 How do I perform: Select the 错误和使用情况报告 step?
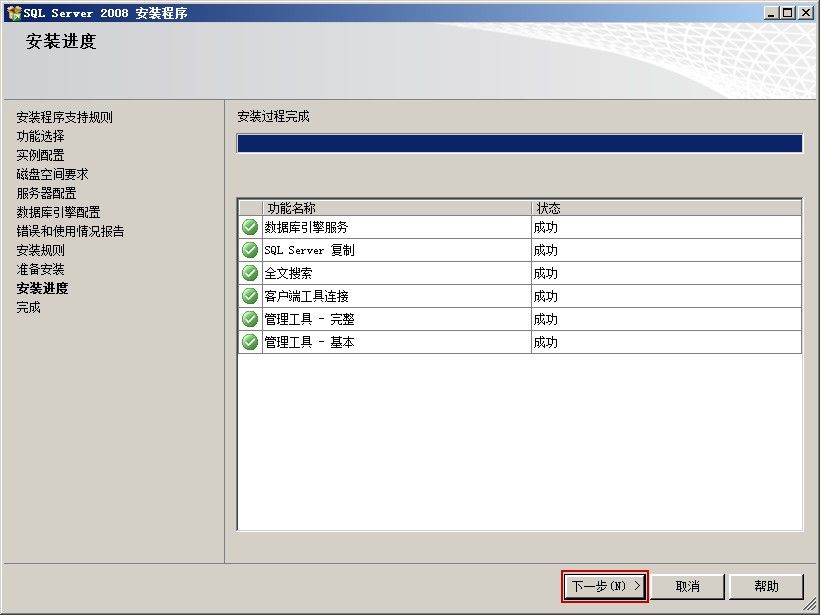coord(70,231)
